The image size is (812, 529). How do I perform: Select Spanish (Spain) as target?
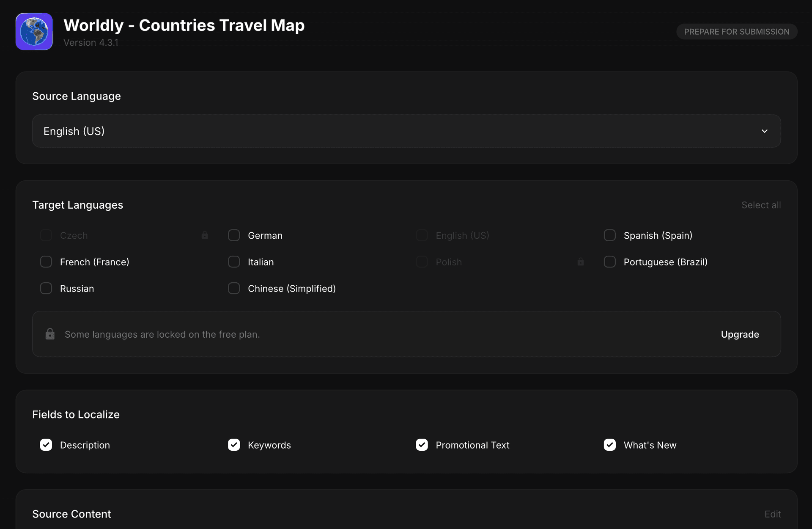tap(609, 235)
